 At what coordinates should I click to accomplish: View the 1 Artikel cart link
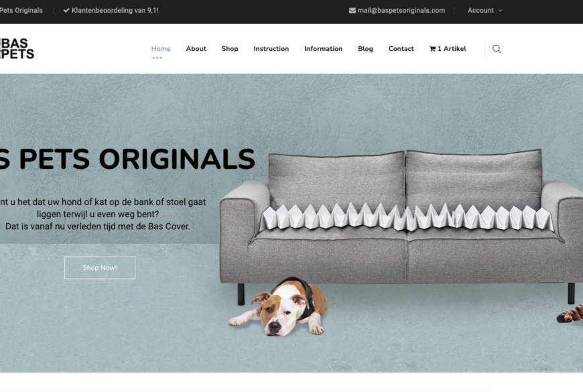448,49
